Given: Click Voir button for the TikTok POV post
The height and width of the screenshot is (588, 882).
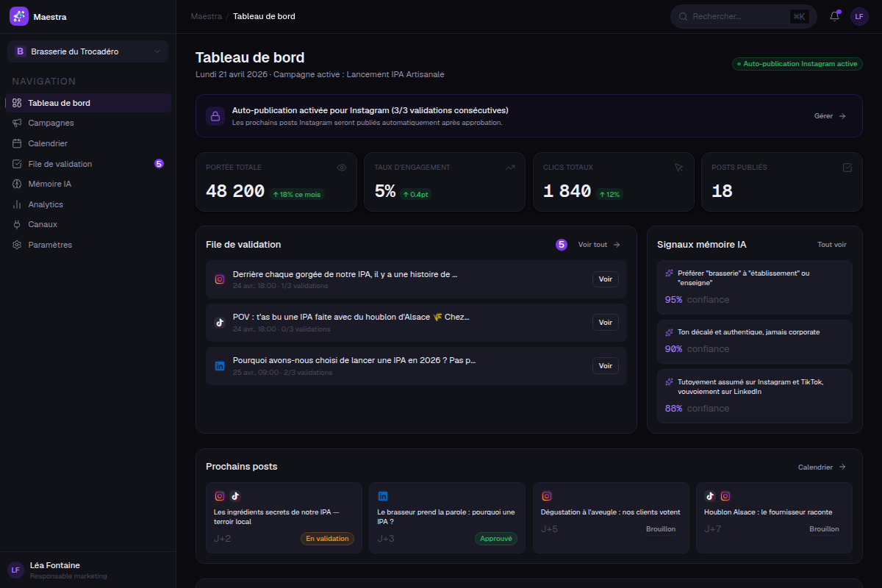Looking at the screenshot, I should [606, 323].
